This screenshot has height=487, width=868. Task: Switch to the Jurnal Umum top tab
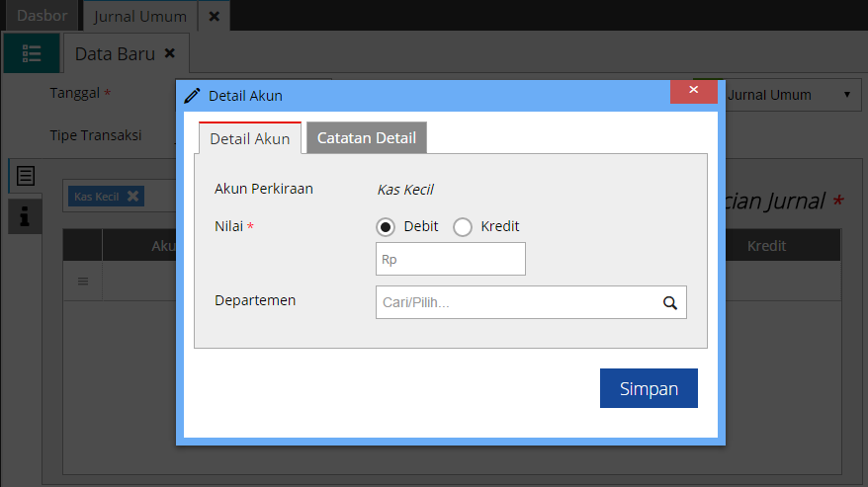pyautogui.click(x=139, y=16)
